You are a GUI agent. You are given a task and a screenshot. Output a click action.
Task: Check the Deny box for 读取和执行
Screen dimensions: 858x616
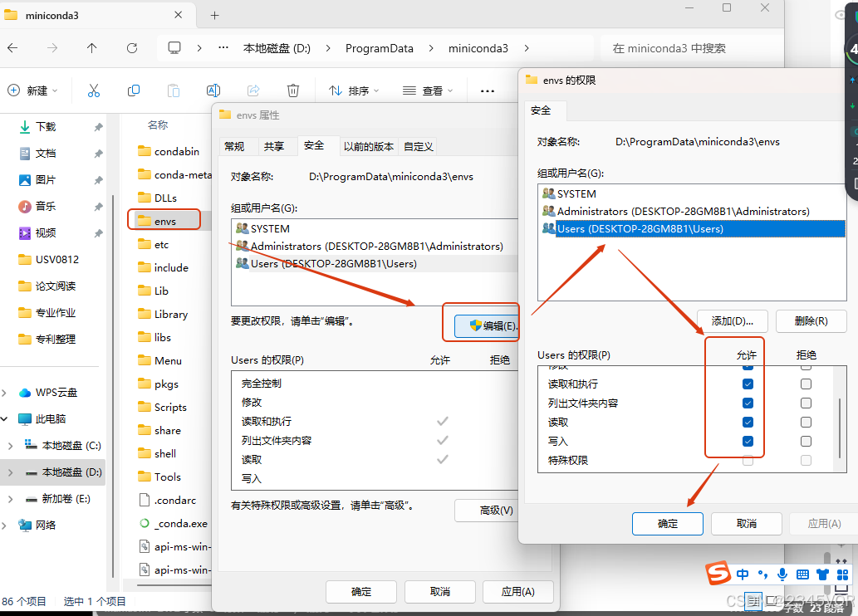click(805, 384)
